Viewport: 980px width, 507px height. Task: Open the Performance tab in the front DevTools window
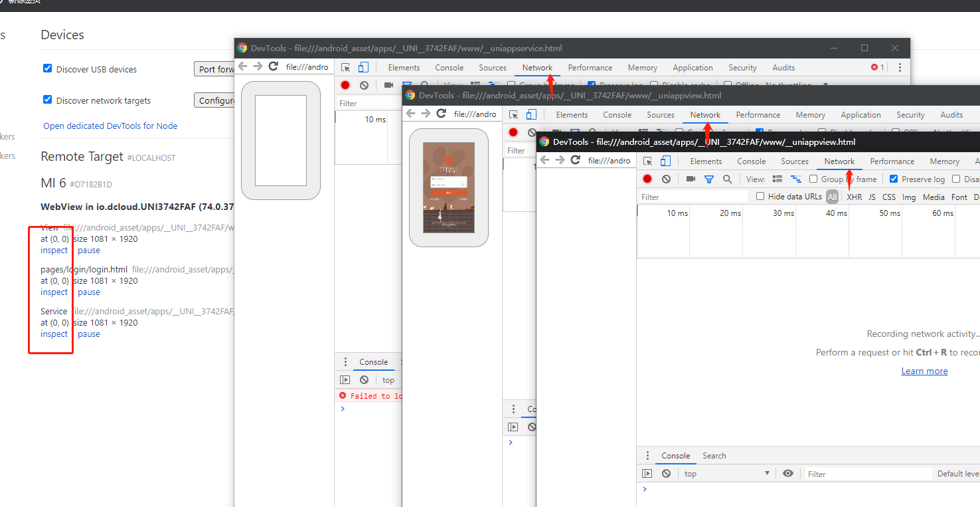coord(892,161)
